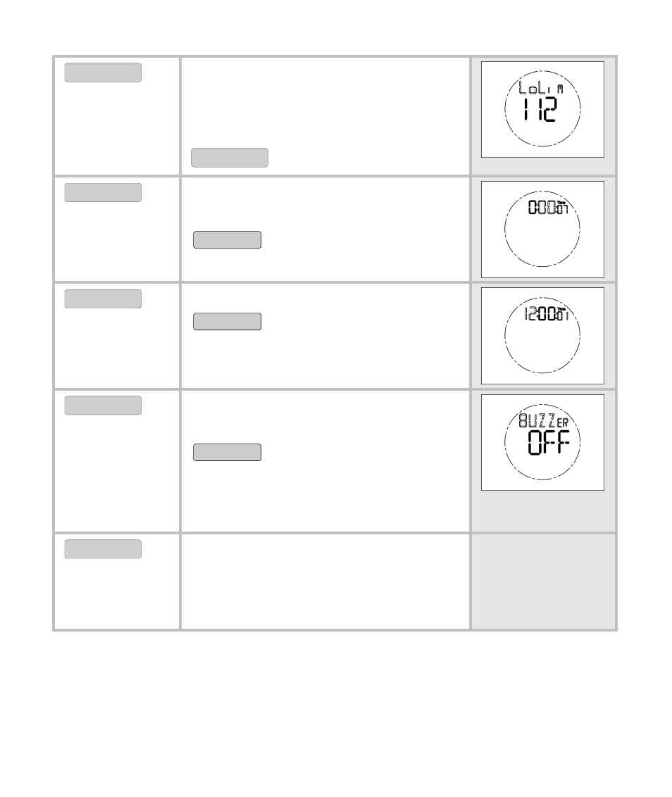Screen dimensions: 672x797
Task: Click the LoLim label on the first watch display
Action: [x=541, y=87]
